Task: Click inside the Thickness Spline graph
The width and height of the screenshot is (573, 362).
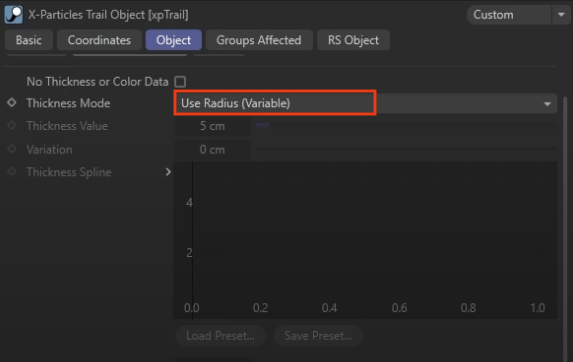Action: (x=365, y=240)
